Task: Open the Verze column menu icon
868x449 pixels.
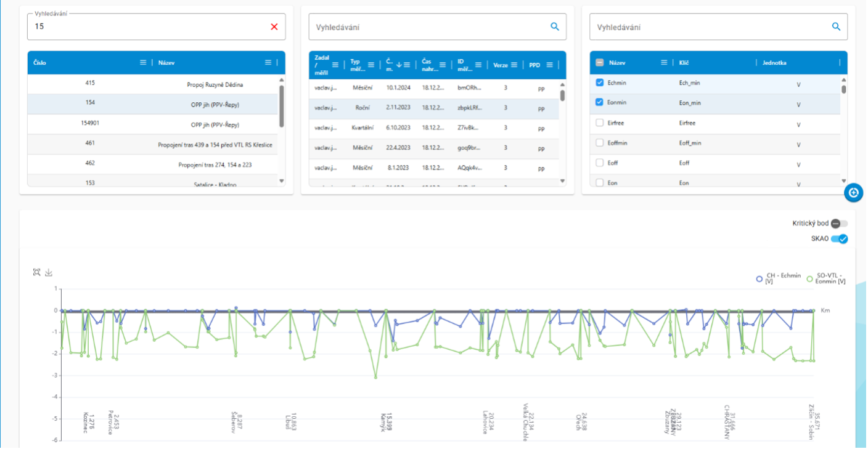Action: coord(514,65)
